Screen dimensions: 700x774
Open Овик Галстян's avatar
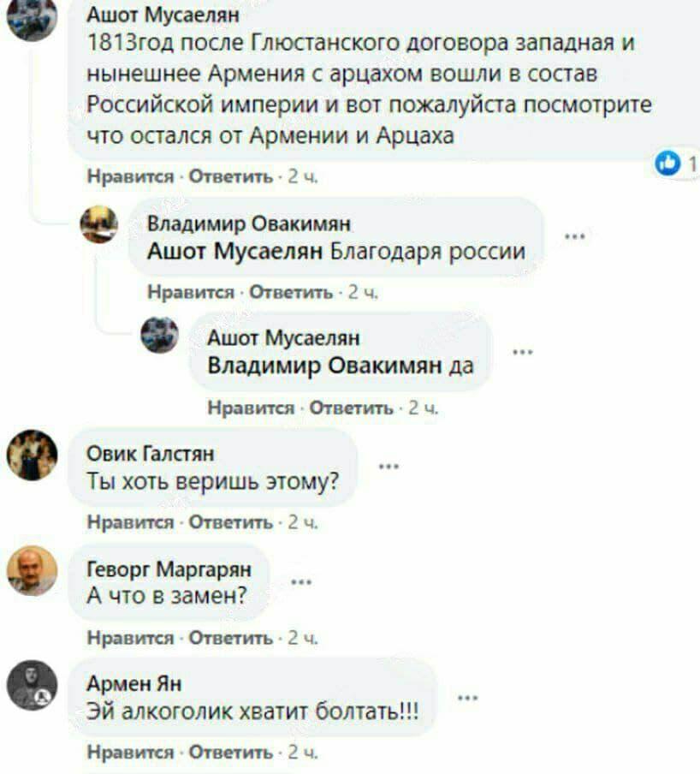(x=32, y=455)
